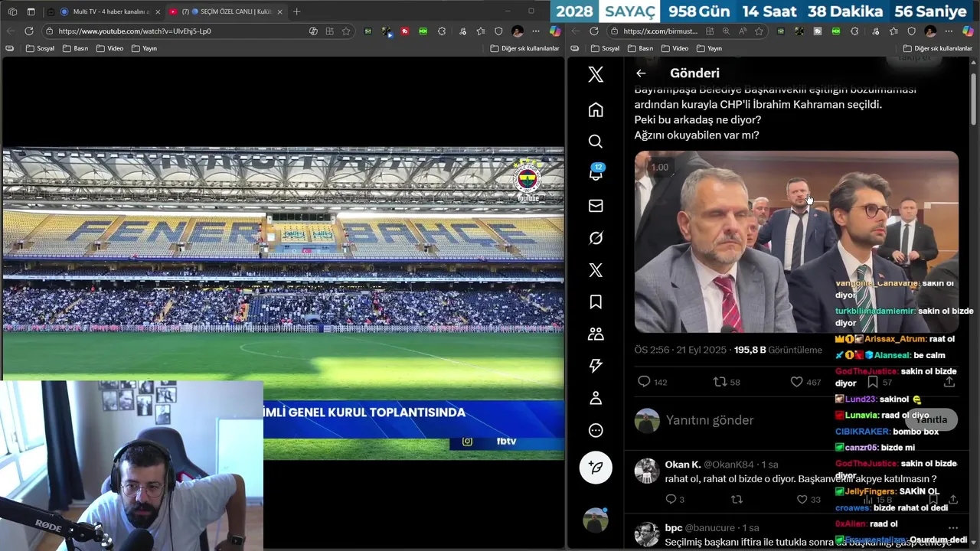Reload the x.com page in right browser
Image resolution: width=980 pixels, height=551 pixels.
593,31
